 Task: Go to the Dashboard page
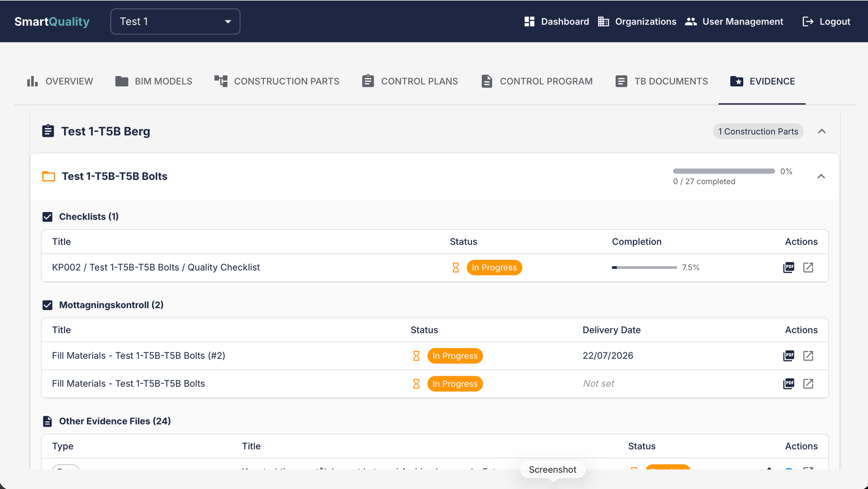(557, 22)
